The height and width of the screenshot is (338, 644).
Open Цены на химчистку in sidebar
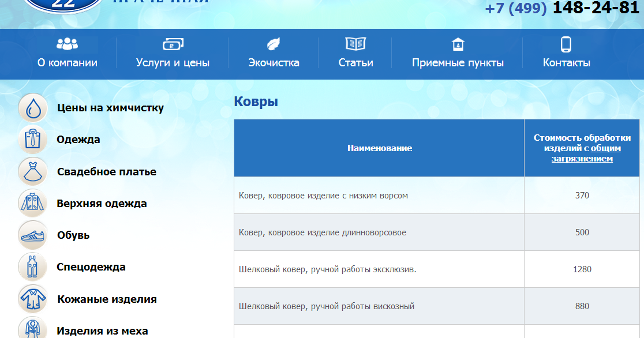point(110,108)
